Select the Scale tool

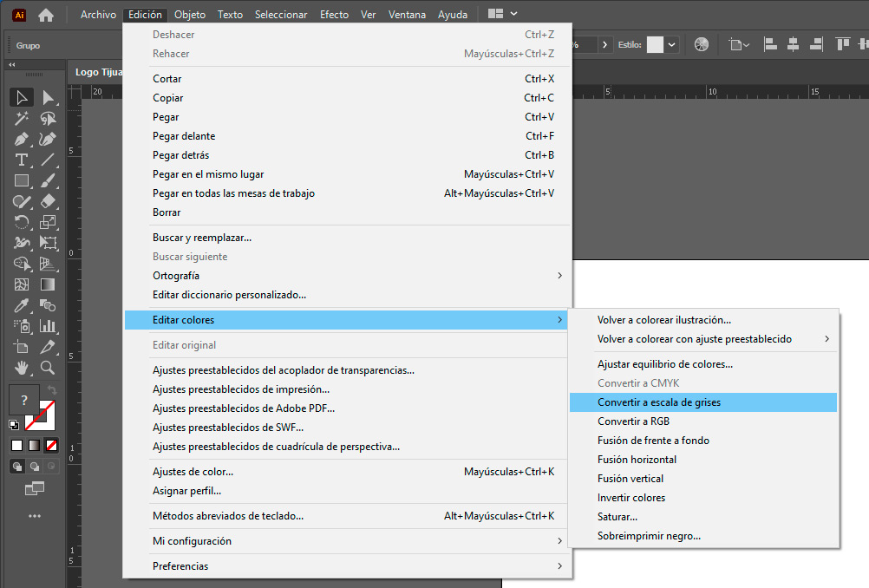click(x=48, y=222)
